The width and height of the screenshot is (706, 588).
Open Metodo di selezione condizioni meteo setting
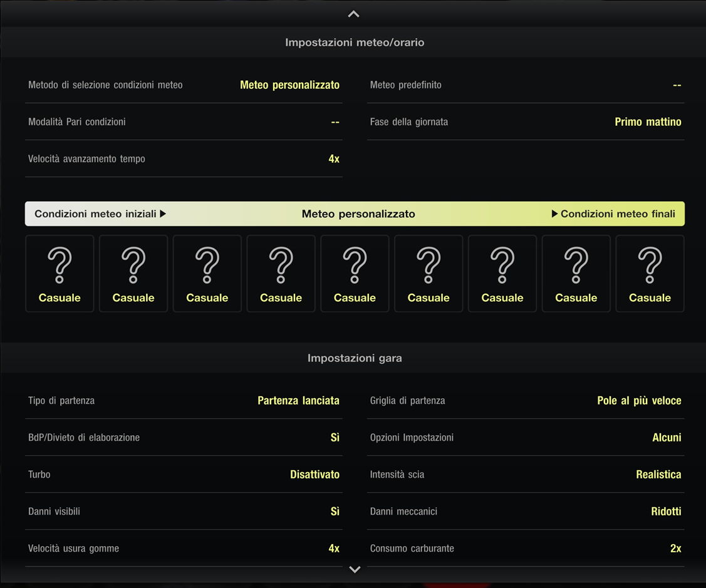(184, 85)
